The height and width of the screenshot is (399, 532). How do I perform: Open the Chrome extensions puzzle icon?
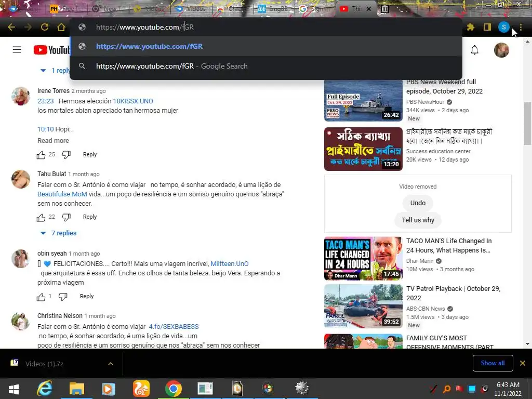471,27
